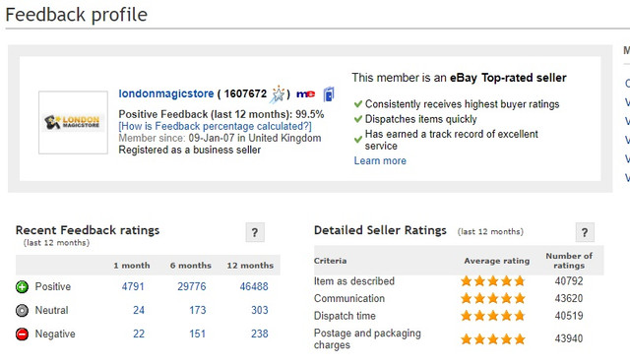Screen dimensions: 630x364
Task: Open the londonmagicstore seller profile link
Action: coord(166,93)
